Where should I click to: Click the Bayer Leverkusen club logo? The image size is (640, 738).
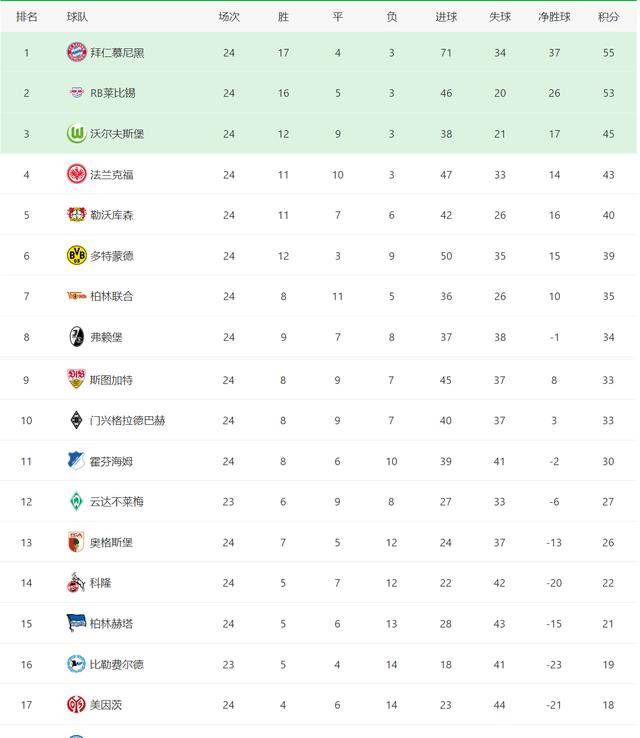click(x=77, y=215)
